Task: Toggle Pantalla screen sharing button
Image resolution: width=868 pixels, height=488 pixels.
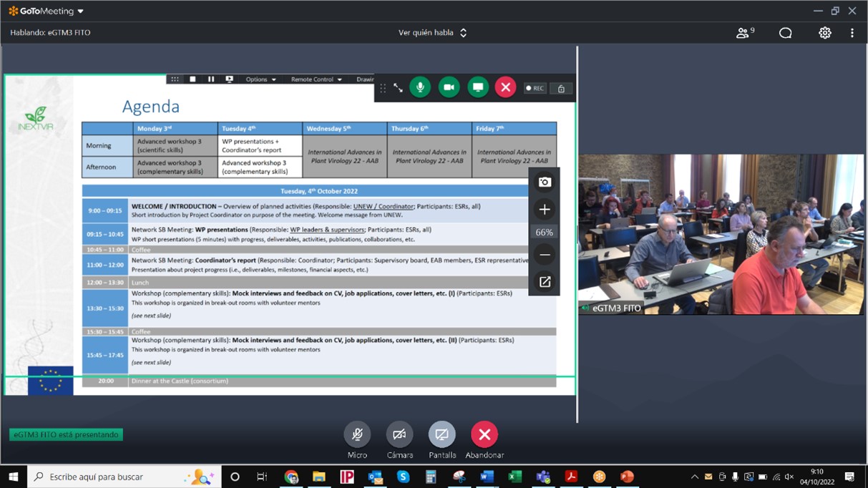Action: click(442, 434)
